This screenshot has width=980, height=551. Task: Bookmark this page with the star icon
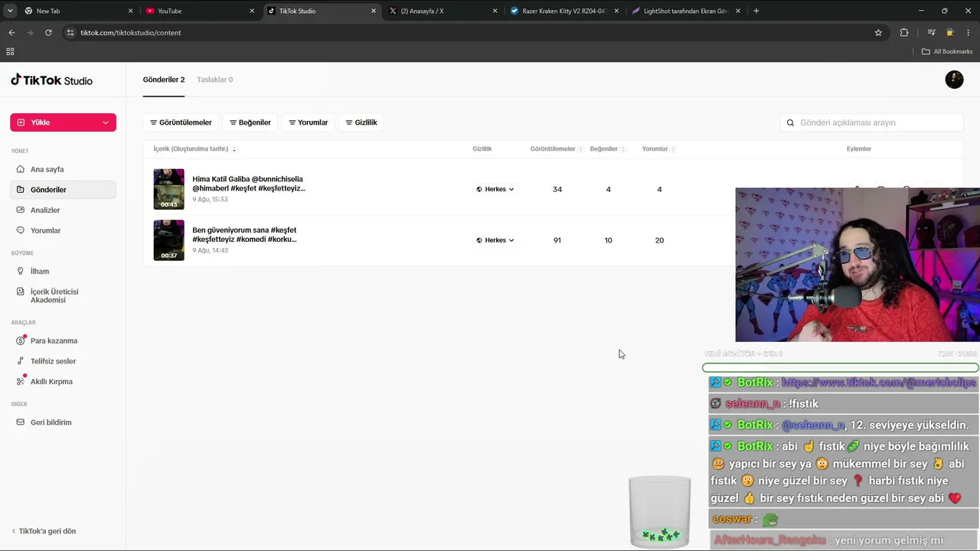click(878, 33)
